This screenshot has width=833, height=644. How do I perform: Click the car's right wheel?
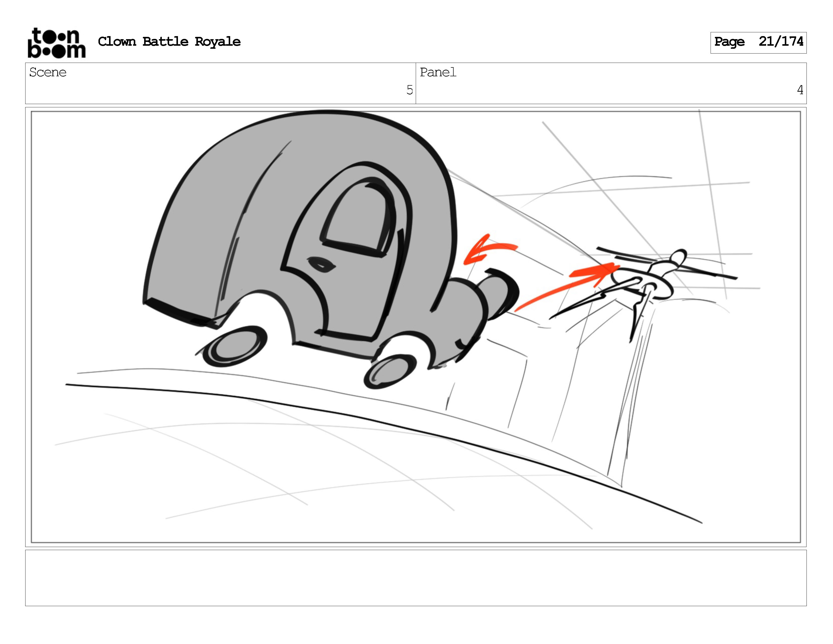point(390,371)
